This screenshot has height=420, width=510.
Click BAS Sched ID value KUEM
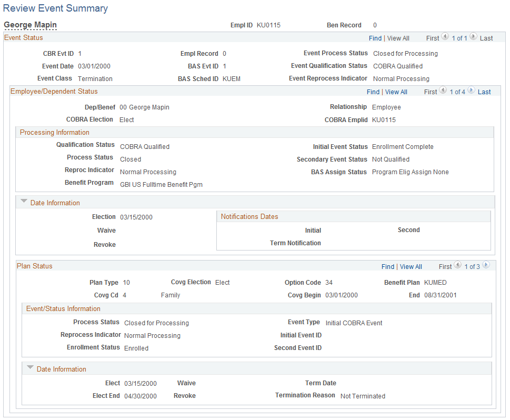231,79
